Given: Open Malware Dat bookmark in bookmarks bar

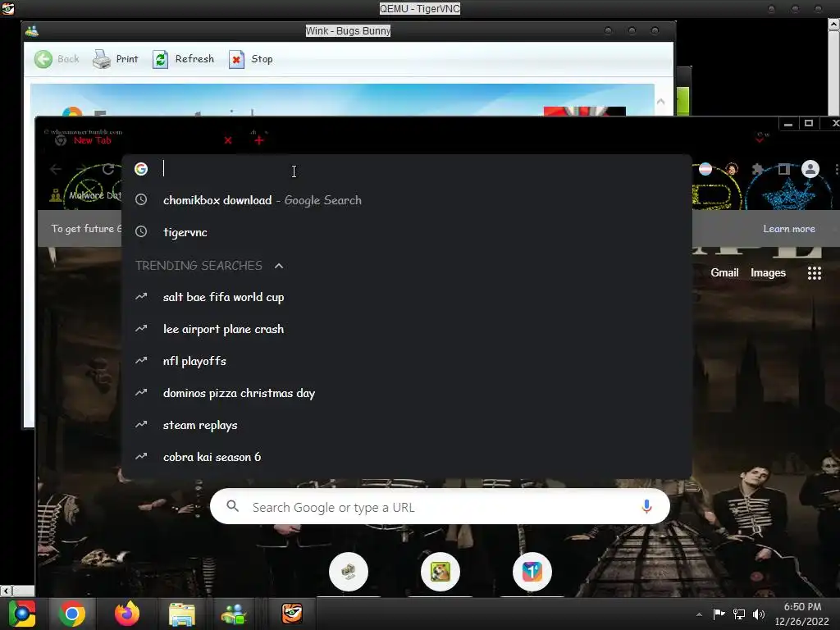Looking at the screenshot, I should tap(85, 195).
